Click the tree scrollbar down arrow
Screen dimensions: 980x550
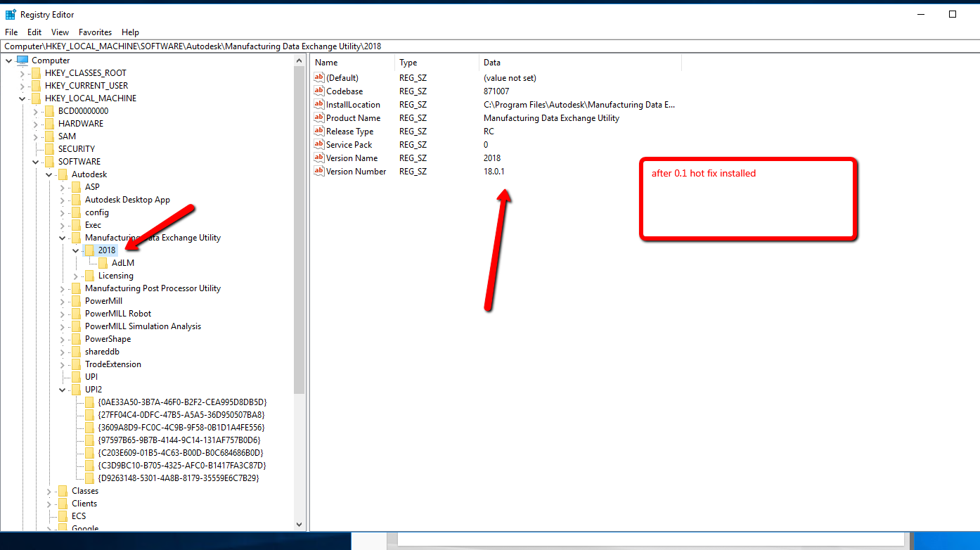click(x=299, y=524)
